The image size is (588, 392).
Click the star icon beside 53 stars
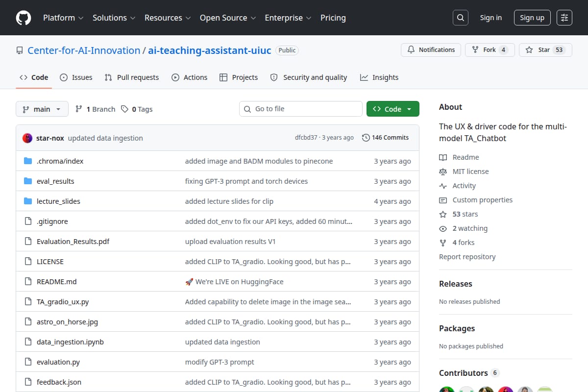tap(443, 214)
